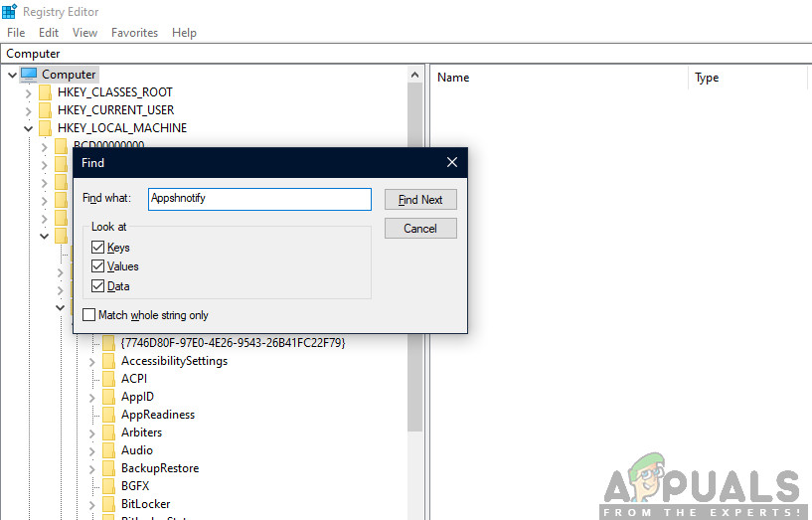
Task: Click the HKEY_CLASSES_ROOT folder icon
Action: click(x=46, y=92)
